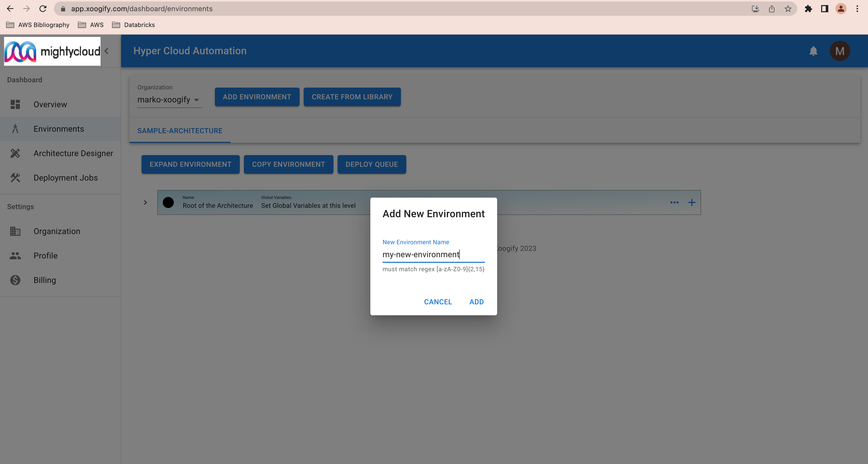Open the Profile settings page
This screenshot has height=464, width=868.
[46, 256]
